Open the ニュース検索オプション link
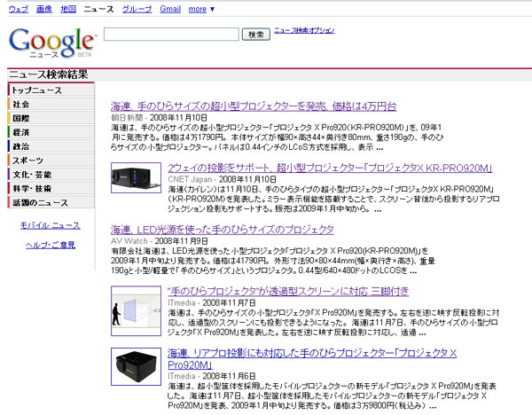This screenshot has width=532, height=415. pyautogui.click(x=304, y=30)
